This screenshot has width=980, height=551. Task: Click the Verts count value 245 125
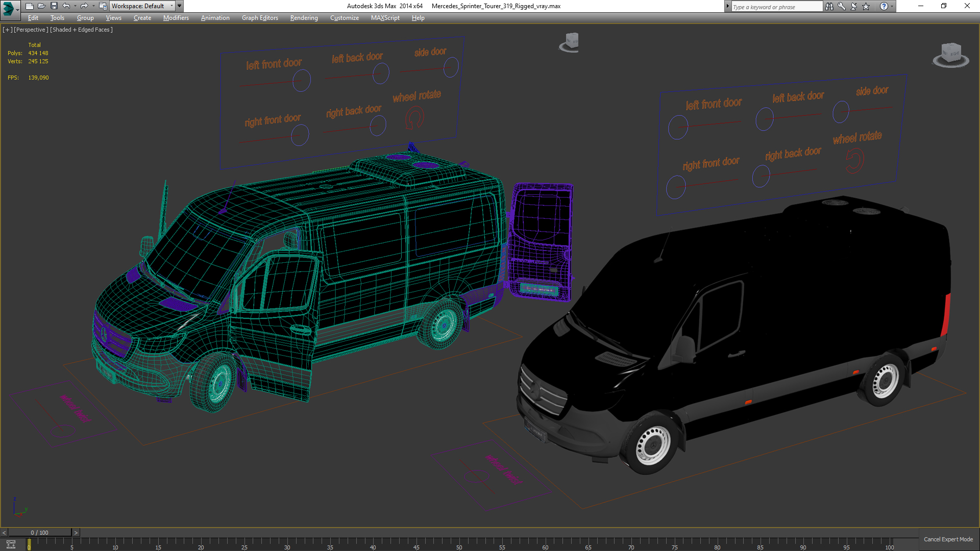(38, 61)
